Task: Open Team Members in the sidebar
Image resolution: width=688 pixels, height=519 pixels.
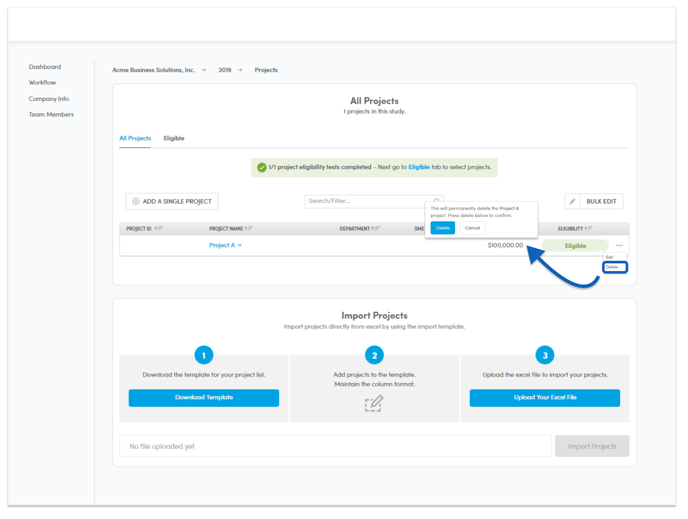Action: click(x=51, y=115)
